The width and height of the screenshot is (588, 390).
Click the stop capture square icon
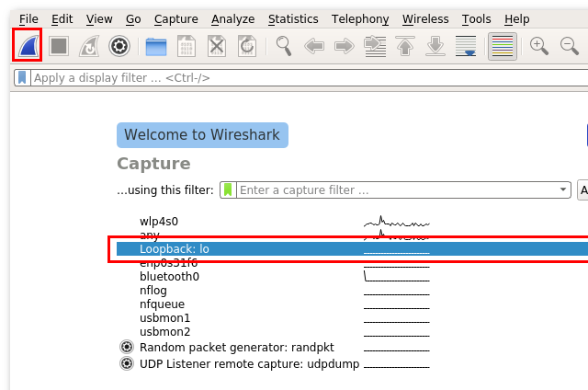pyautogui.click(x=59, y=45)
